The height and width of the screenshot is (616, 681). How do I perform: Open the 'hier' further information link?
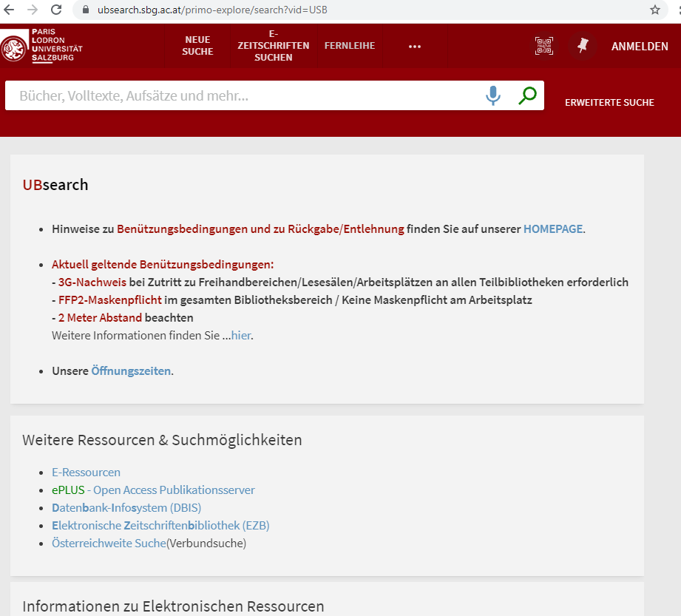point(241,336)
